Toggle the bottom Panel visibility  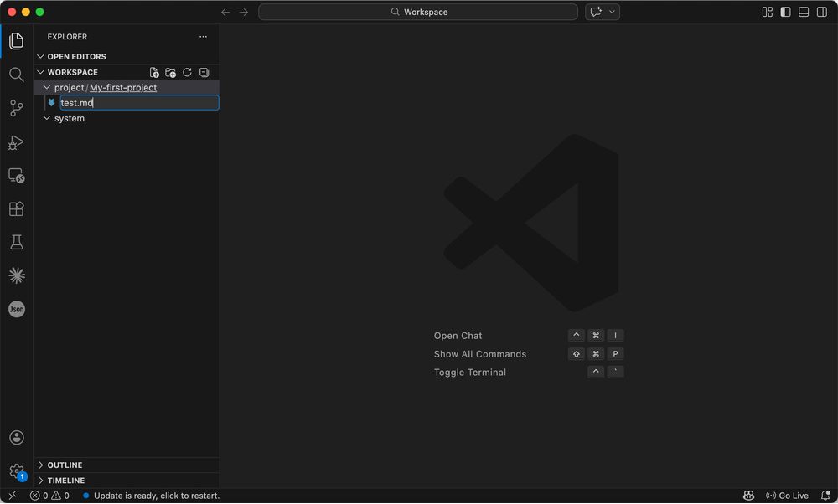point(804,12)
